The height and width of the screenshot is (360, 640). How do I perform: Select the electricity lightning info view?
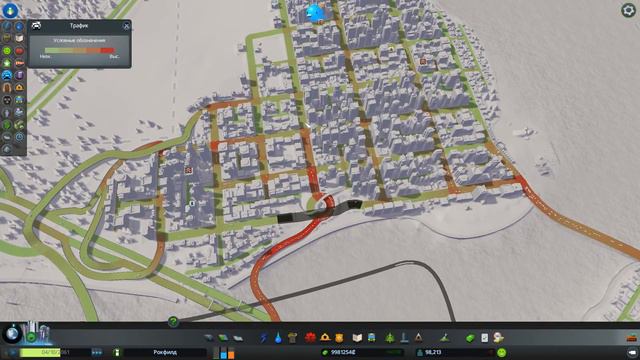point(7,27)
